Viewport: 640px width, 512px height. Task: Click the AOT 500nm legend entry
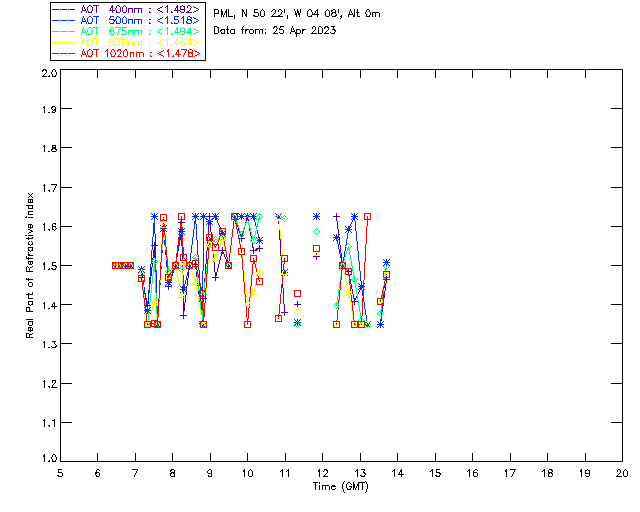coord(127,20)
